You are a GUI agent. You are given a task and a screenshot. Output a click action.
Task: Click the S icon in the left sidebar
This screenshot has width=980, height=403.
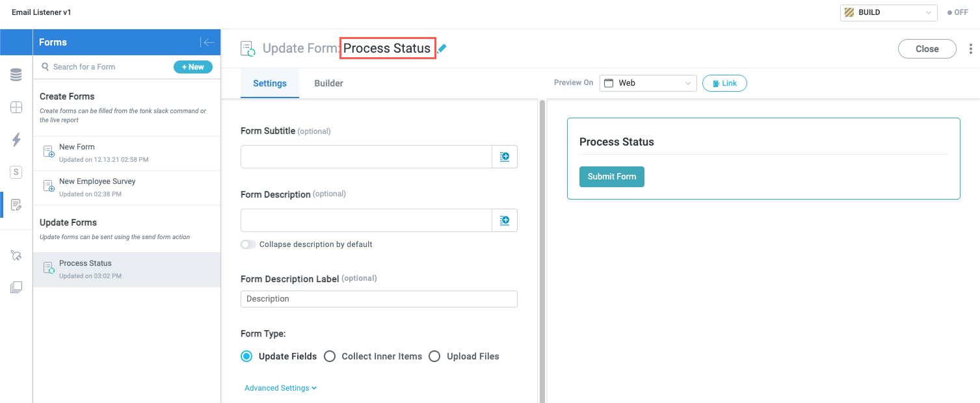click(x=16, y=172)
